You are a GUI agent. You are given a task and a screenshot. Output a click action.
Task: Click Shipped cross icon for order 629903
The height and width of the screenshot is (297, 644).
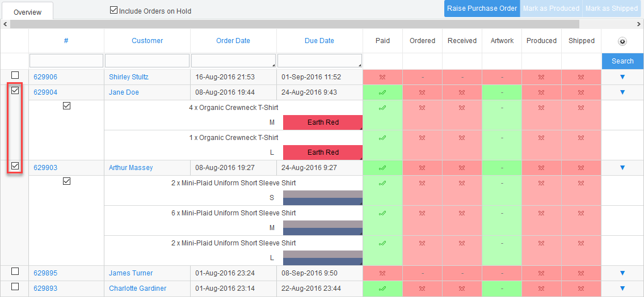(581, 168)
